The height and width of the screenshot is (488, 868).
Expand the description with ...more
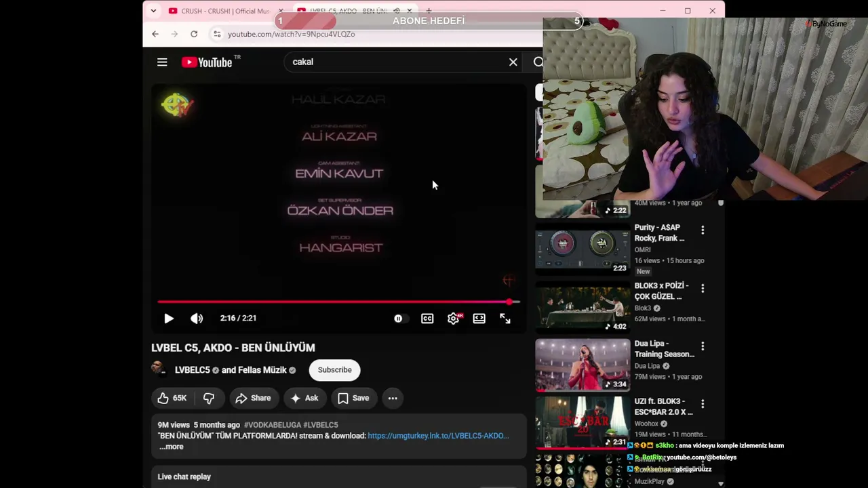coord(172,447)
